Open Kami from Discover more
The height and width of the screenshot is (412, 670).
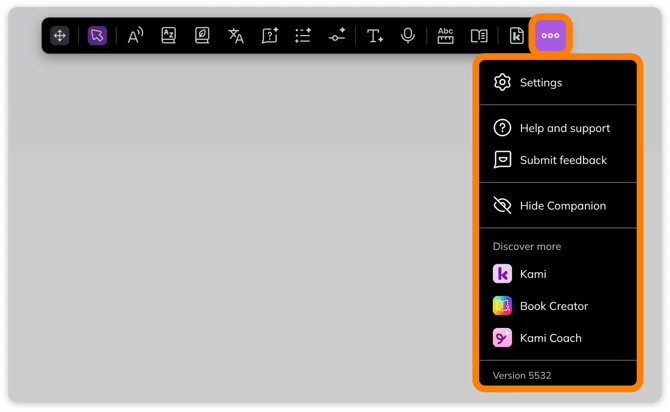click(558, 274)
